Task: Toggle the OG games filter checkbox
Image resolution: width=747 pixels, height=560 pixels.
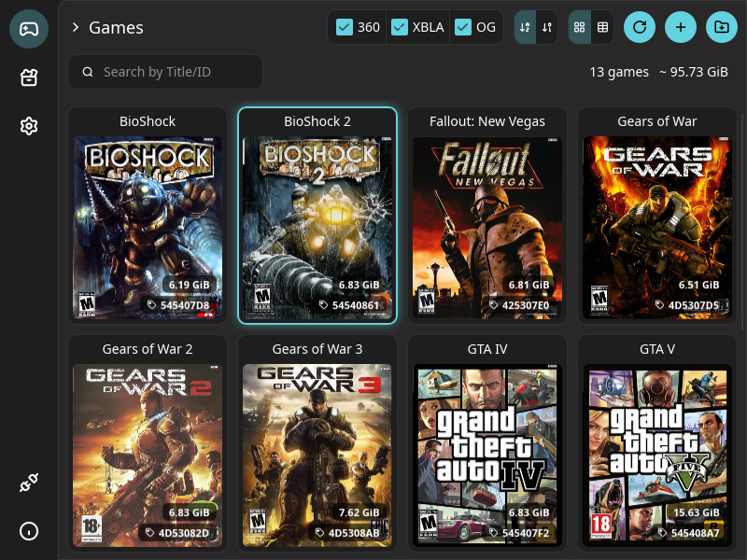Action: (462, 27)
